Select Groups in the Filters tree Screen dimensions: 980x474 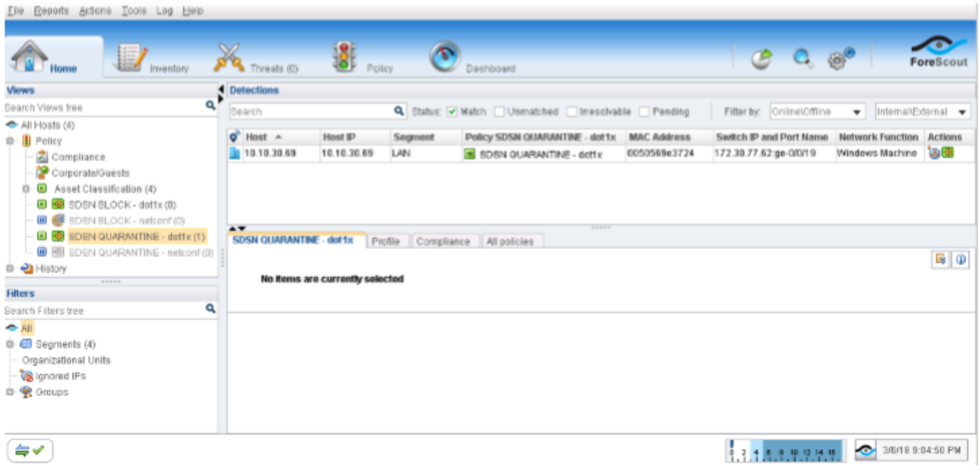click(52, 392)
